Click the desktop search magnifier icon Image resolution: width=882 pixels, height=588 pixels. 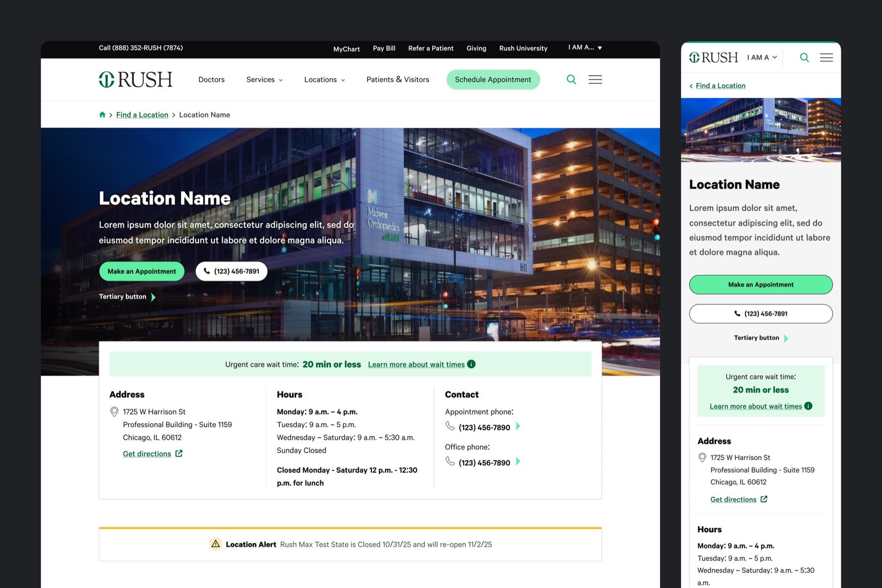(571, 79)
